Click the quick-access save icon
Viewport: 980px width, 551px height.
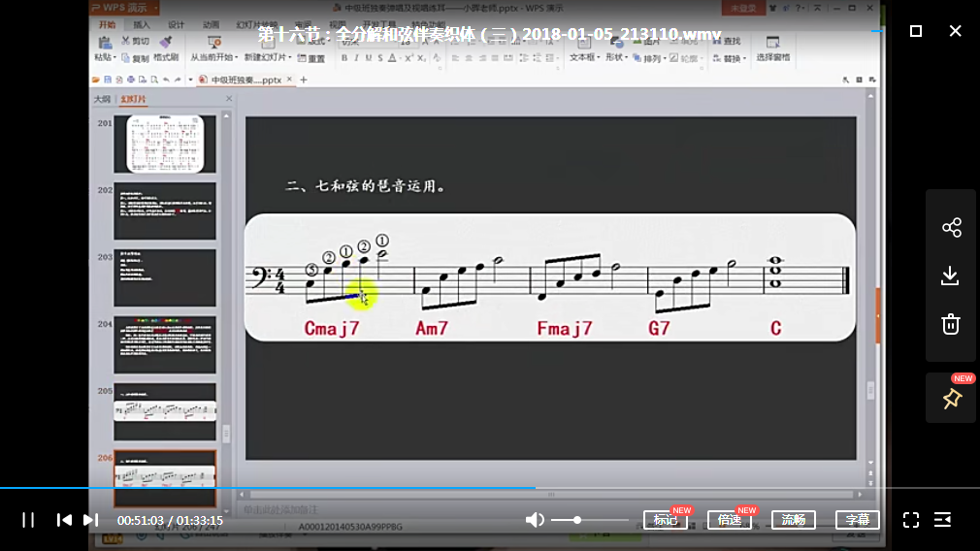[108, 80]
